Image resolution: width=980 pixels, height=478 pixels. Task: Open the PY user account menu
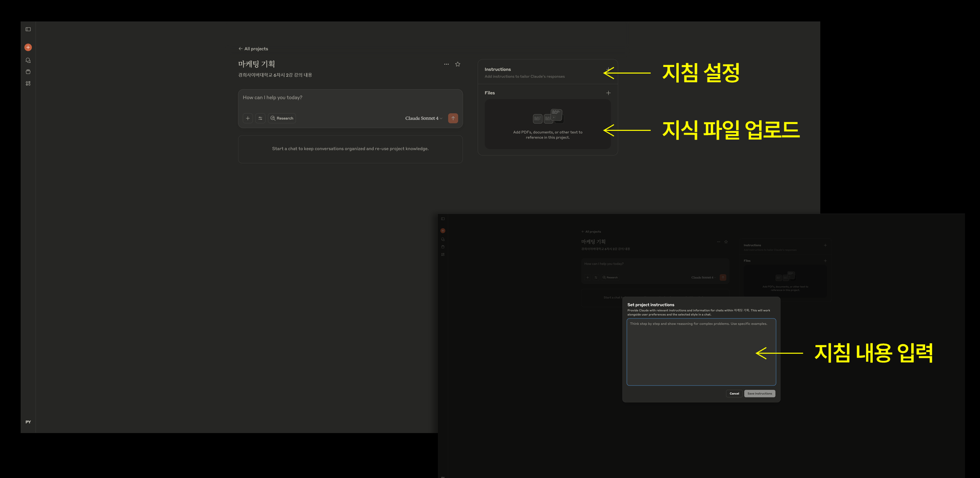[28, 422]
